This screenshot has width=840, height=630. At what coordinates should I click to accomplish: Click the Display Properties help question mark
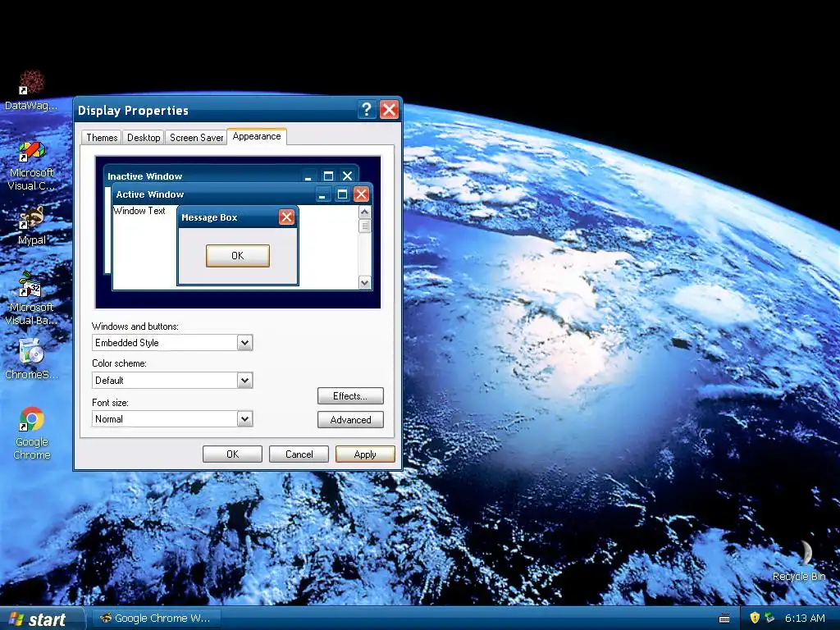[366, 110]
